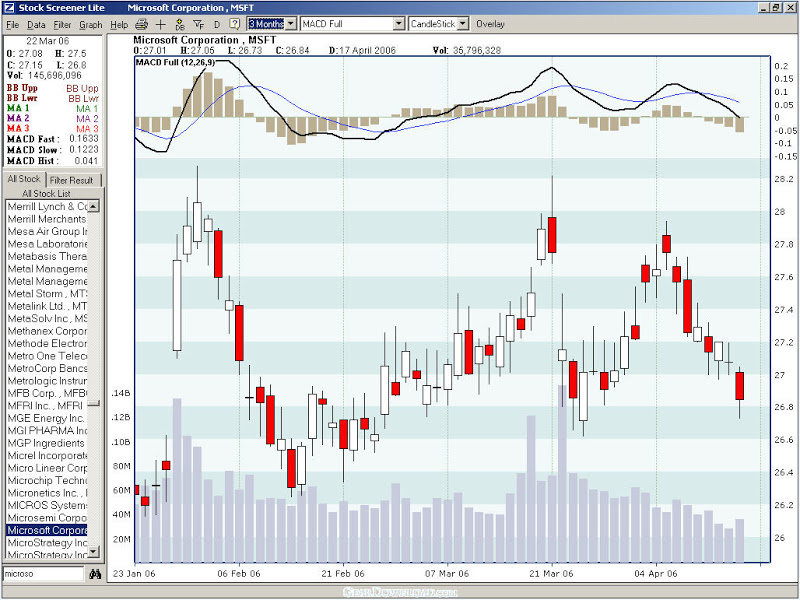The height and width of the screenshot is (600, 800).
Task: Click the help question mark icon
Action: (x=234, y=24)
